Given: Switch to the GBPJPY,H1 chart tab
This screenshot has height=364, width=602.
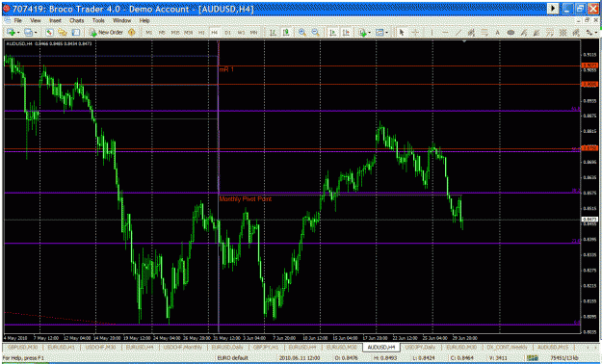Looking at the screenshot, I should point(267,347).
